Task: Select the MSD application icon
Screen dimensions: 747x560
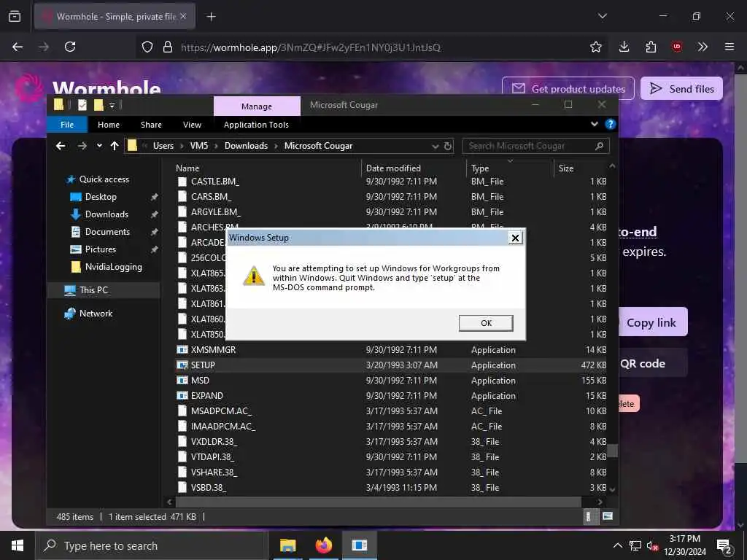Action: click(182, 381)
